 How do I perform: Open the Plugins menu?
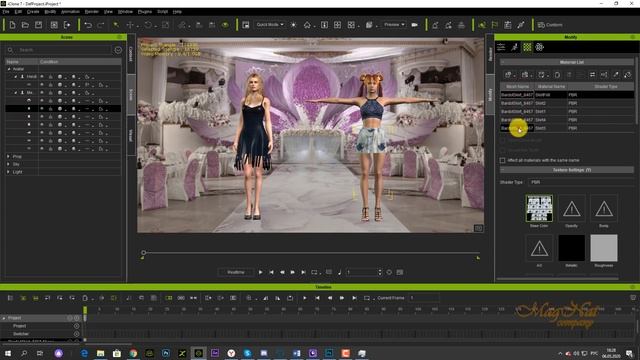coord(144,12)
